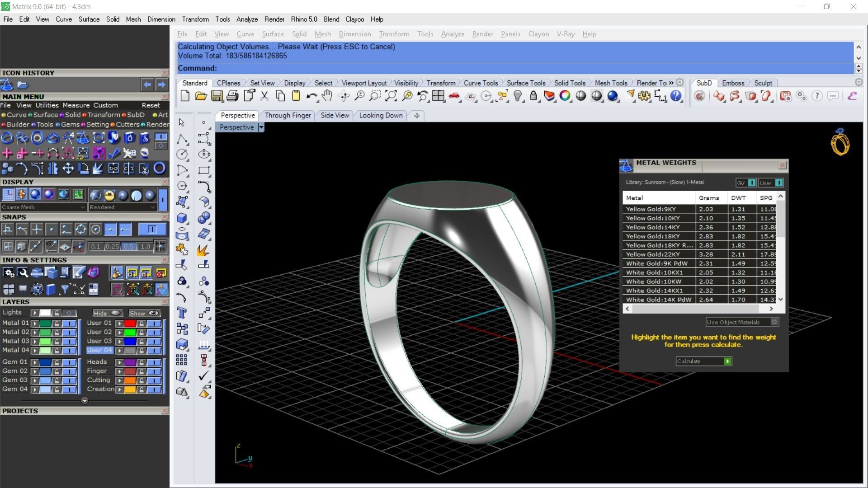This screenshot has width=868, height=488.
Task: Toggle the User switch in Metal Weights
Action: [779, 183]
